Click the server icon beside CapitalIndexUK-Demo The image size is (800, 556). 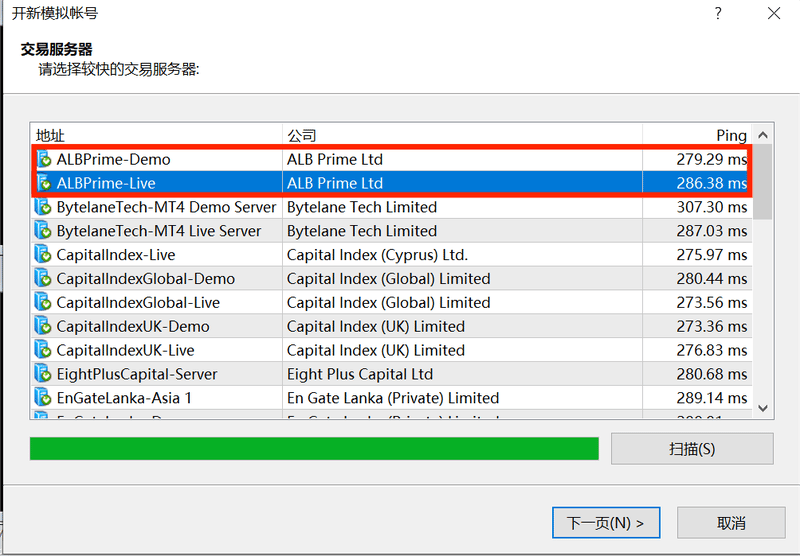tap(43, 326)
